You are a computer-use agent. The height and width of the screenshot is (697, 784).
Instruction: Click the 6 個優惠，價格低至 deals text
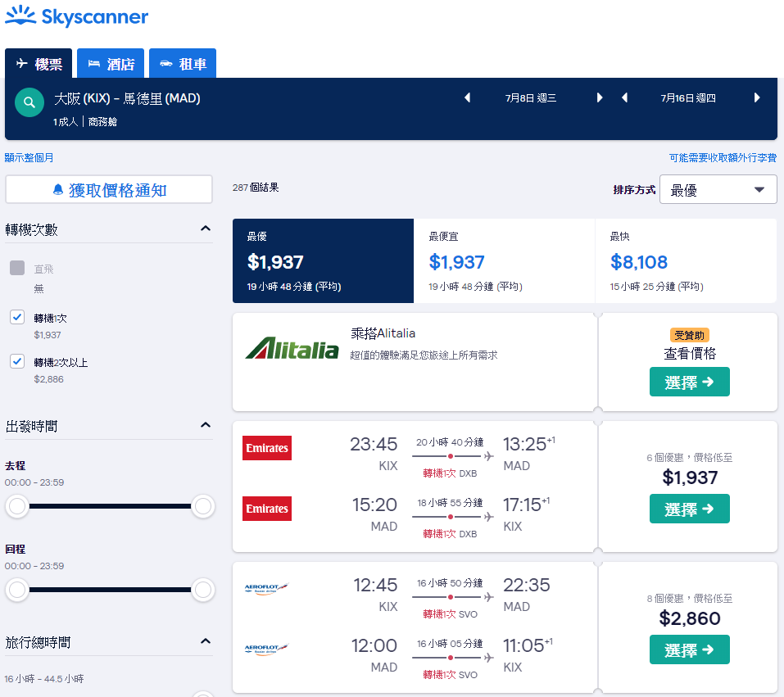pos(690,458)
